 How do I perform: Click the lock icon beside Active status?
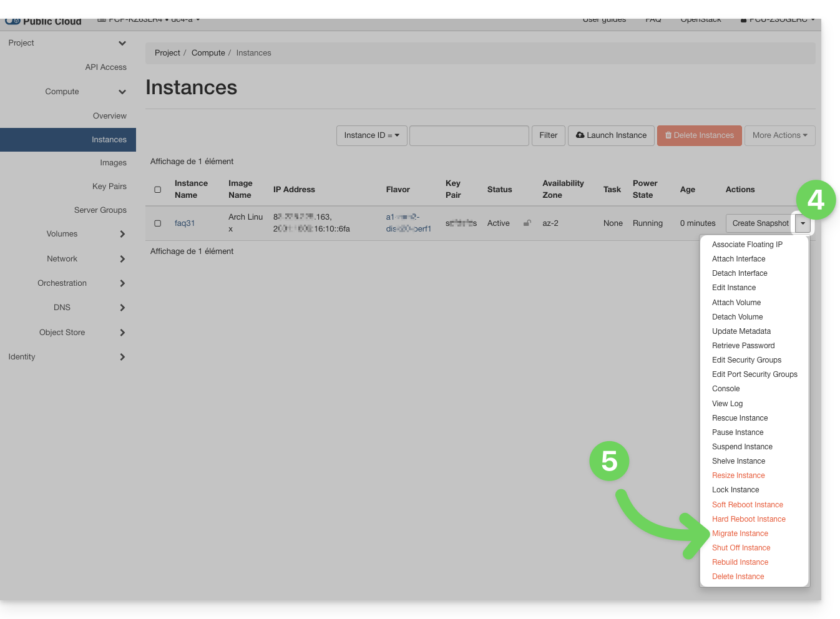[527, 223]
